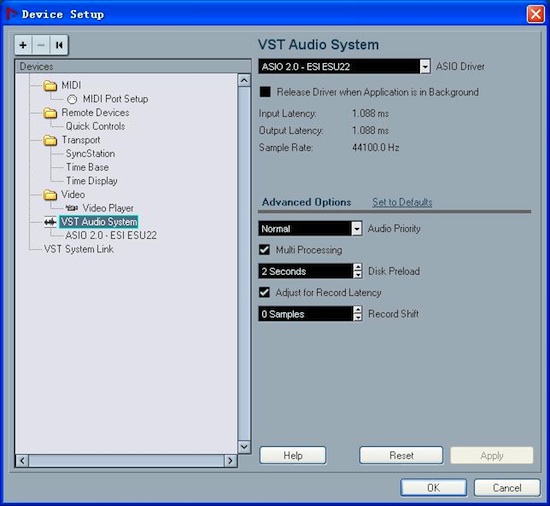Select the Transport folder icon
Screen dimensions: 550x506
pyautogui.click(x=50, y=140)
